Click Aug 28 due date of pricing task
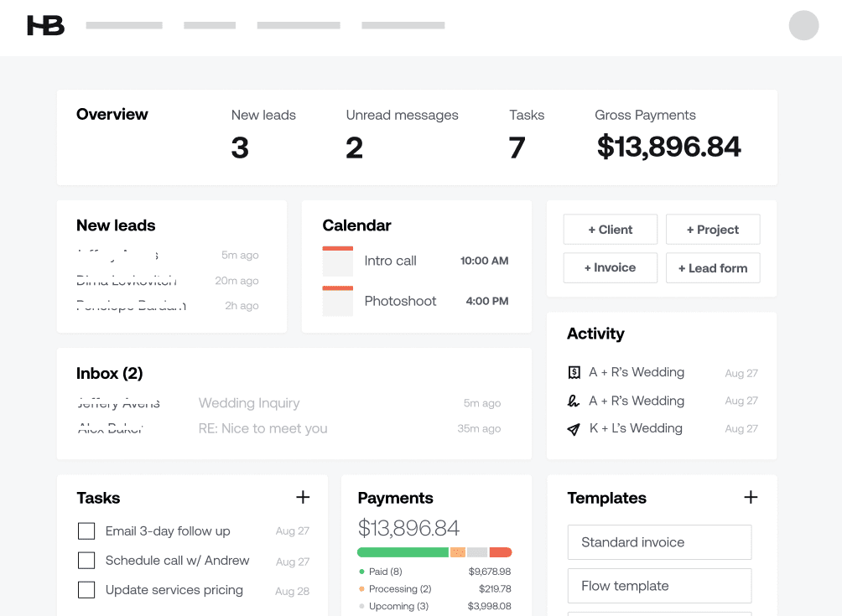The height and width of the screenshot is (616, 842). coord(292,592)
